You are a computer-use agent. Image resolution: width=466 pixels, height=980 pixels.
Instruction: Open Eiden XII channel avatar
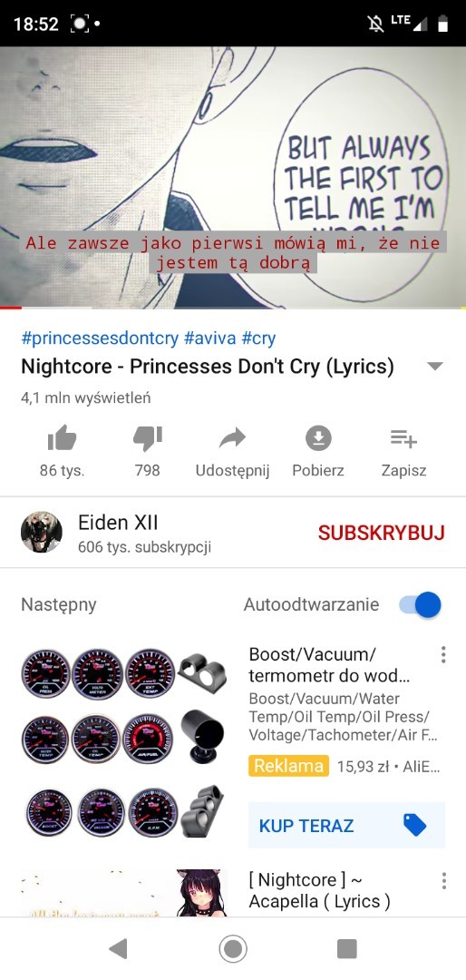[41, 532]
